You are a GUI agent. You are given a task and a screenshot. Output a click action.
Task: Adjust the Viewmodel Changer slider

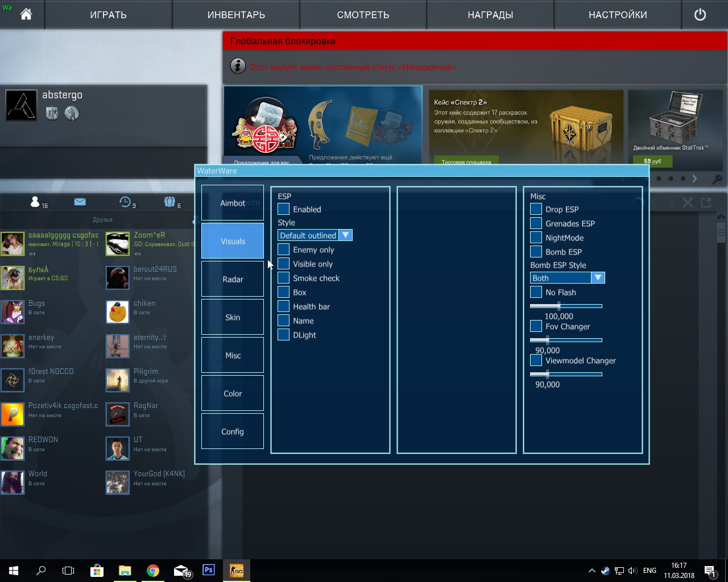pos(566,374)
